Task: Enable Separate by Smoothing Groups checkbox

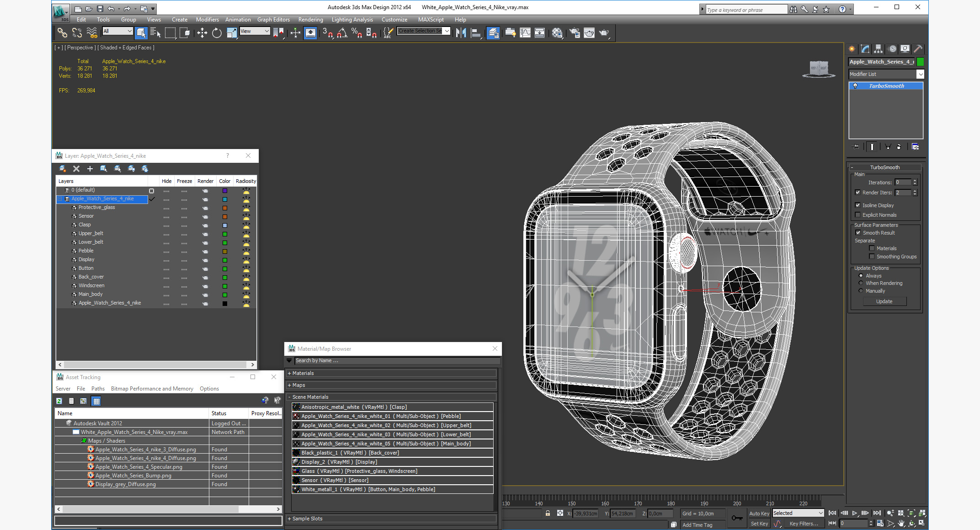Action: point(872,257)
